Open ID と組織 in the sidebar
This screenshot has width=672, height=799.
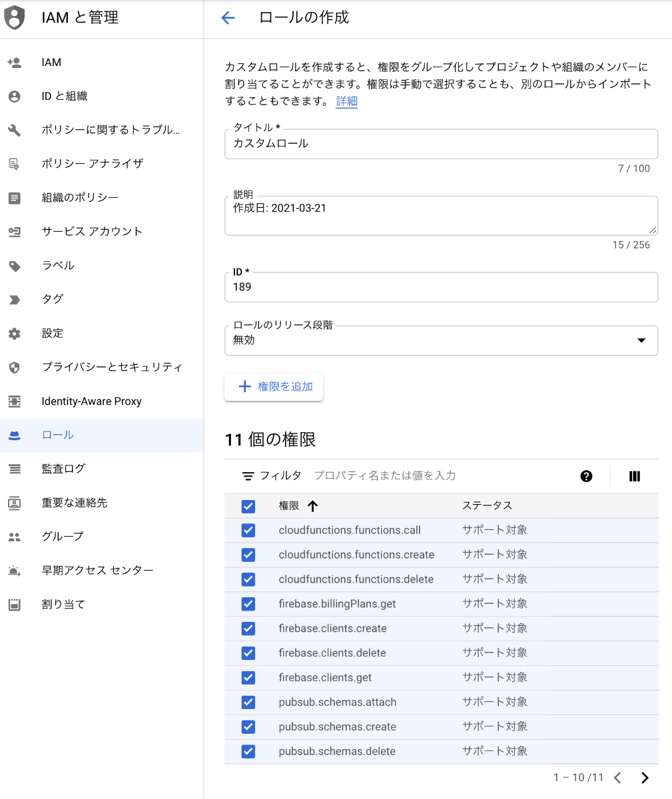102,97
